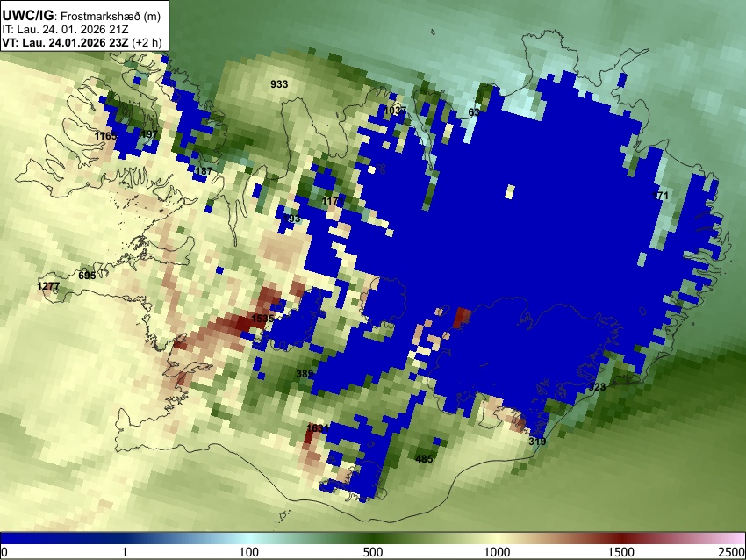Click the 1631 value label on map
The image size is (746, 560).
318,428
